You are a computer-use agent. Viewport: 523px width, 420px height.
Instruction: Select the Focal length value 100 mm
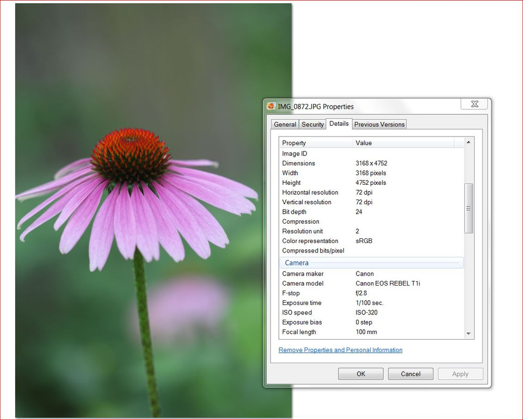(x=366, y=332)
